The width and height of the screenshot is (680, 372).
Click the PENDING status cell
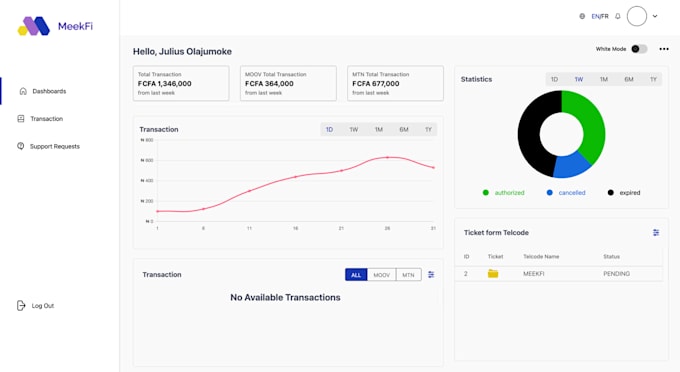[617, 274]
